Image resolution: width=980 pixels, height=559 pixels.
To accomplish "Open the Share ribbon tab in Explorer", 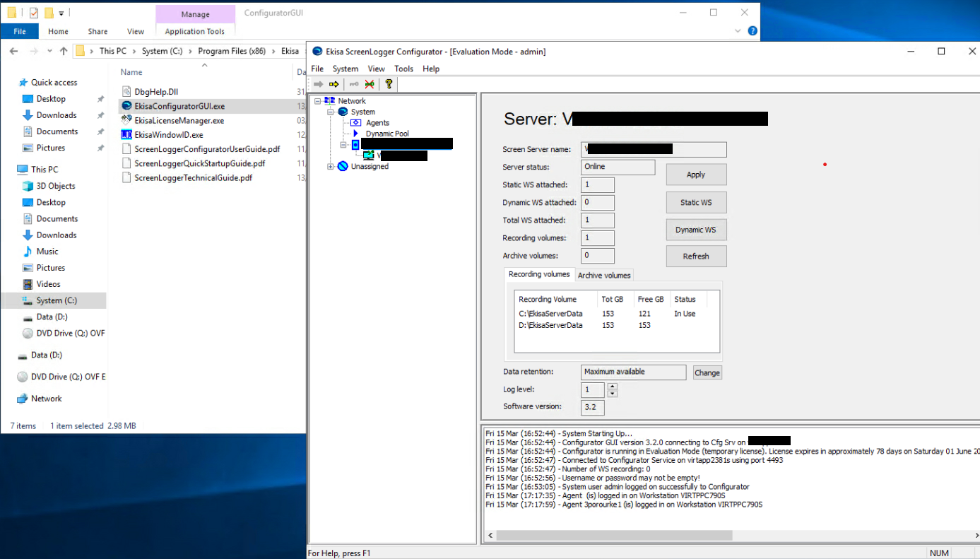I will tap(98, 31).
